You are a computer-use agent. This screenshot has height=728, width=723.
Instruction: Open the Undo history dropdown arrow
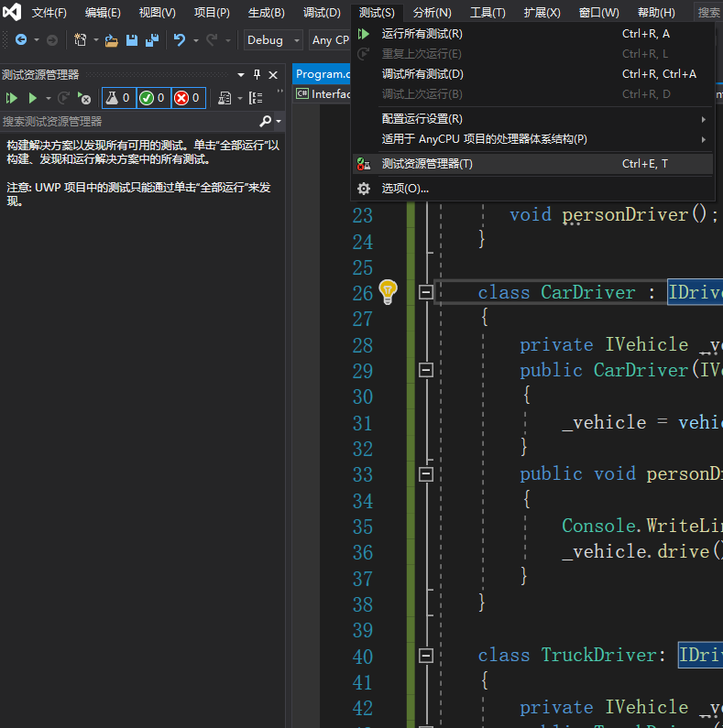point(196,41)
